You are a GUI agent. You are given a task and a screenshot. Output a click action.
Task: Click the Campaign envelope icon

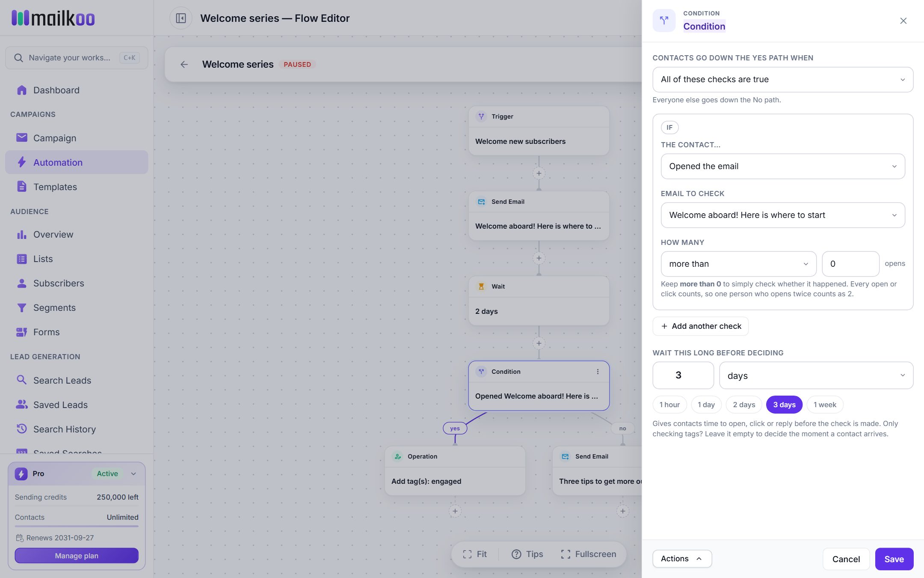click(21, 138)
